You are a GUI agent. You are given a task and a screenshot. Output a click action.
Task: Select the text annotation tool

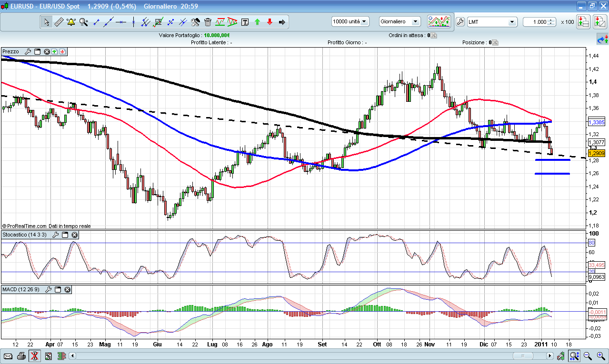[x=245, y=22]
